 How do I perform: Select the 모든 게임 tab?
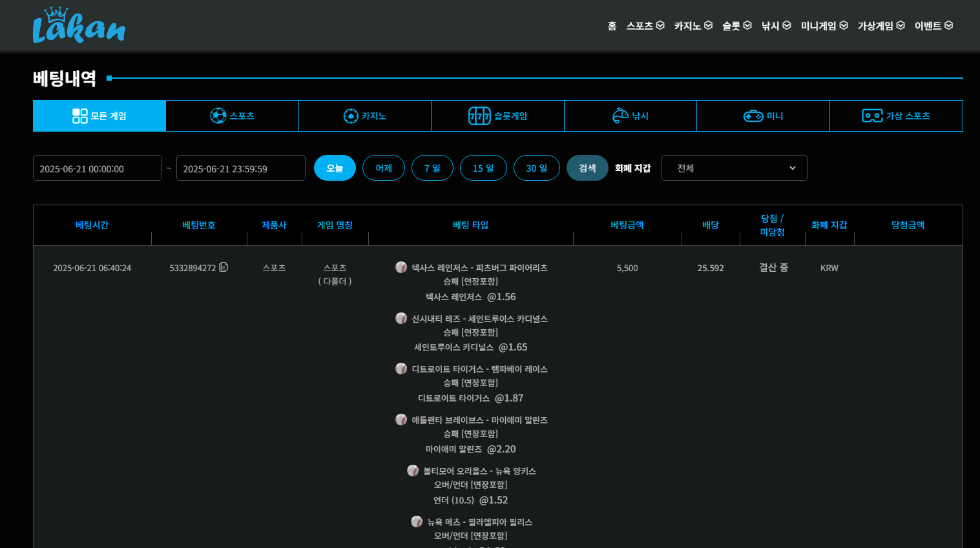pyautogui.click(x=99, y=116)
